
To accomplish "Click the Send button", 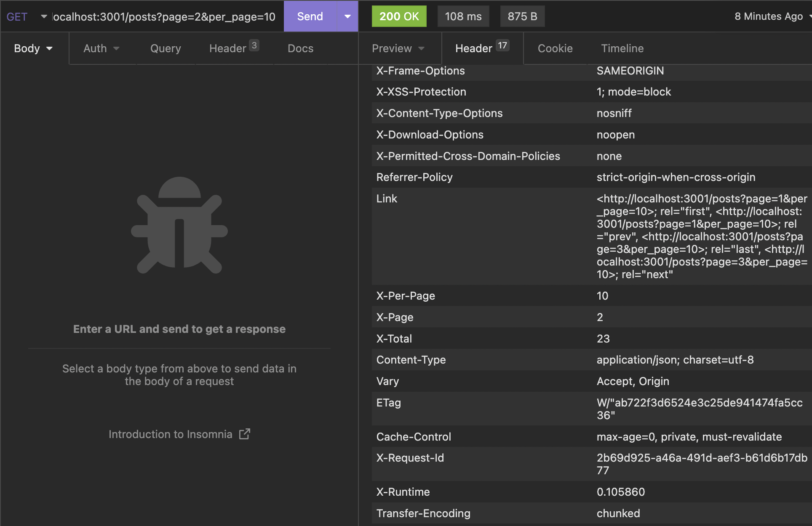I will pos(310,16).
